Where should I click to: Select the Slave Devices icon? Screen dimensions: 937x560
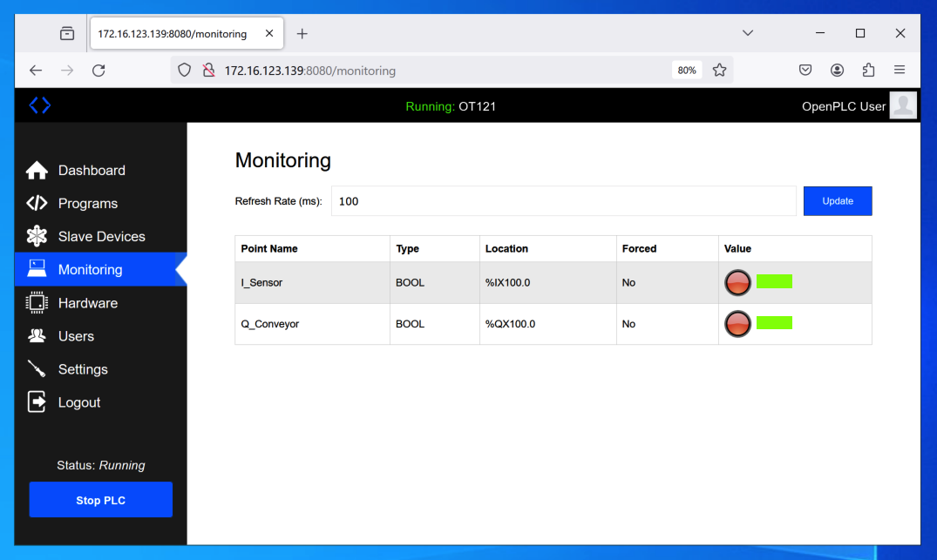(37, 236)
